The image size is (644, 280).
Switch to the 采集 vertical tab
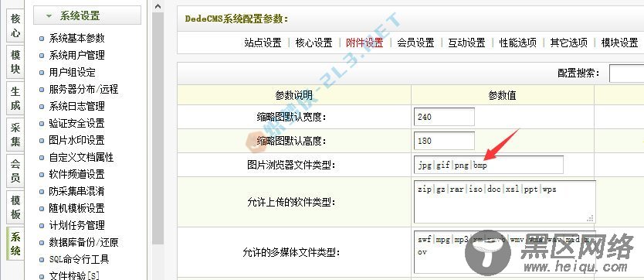coord(15,134)
